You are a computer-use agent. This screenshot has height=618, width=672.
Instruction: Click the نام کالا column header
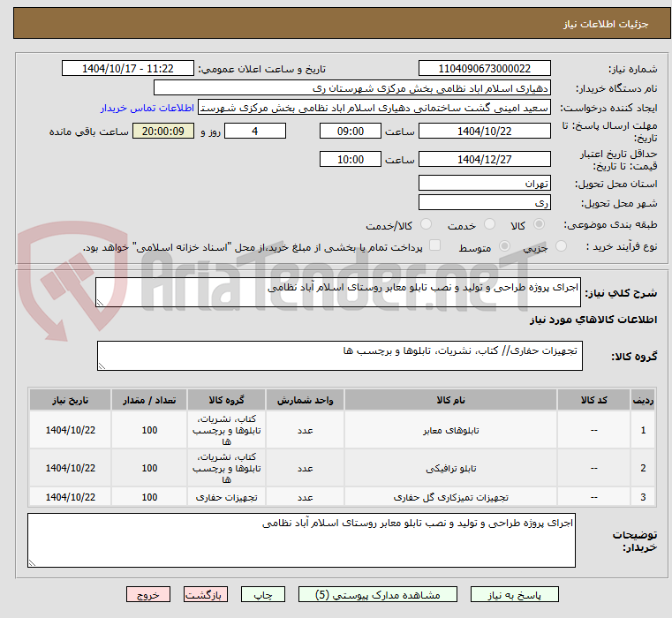click(x=450, y=400)
